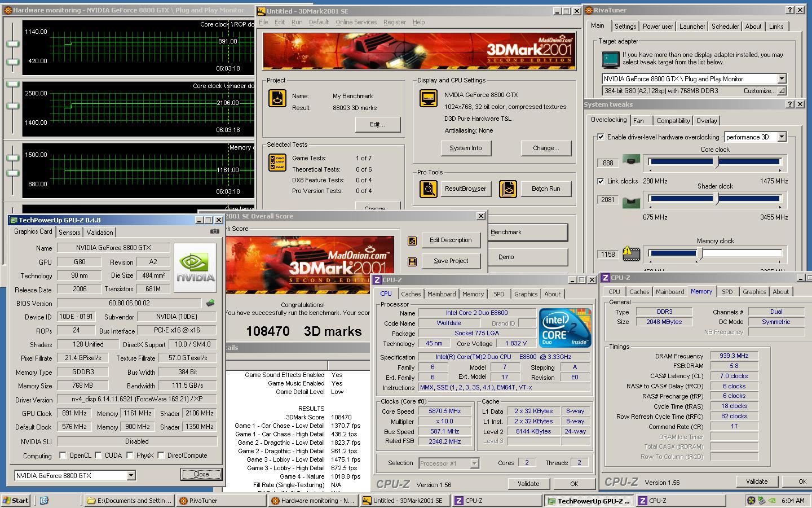The width and height of the screenshot is (812, 508).
Task: Click Validate in the left CPU-Z window
Action: [x=528, y=484]
